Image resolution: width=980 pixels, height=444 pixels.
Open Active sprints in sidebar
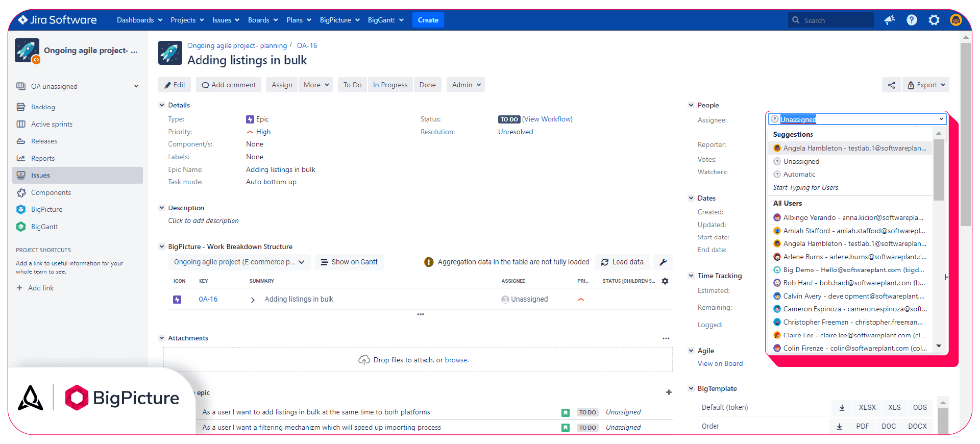pos(52,124)
